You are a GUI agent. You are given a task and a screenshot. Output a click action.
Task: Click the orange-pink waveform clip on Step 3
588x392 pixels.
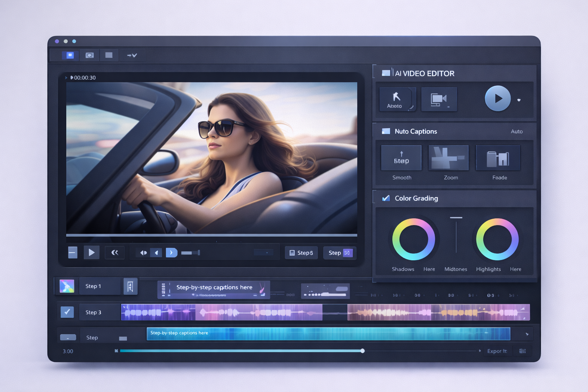tap(439, 312)
